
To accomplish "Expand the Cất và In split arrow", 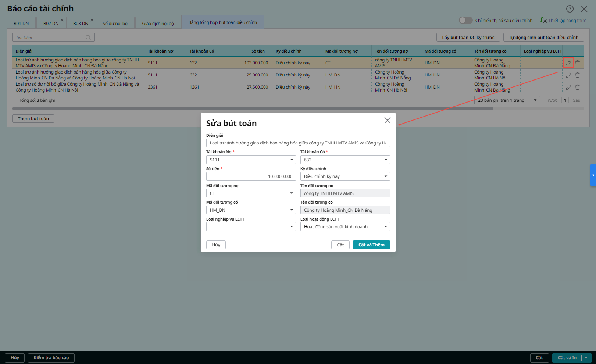I will click(586, 358).
